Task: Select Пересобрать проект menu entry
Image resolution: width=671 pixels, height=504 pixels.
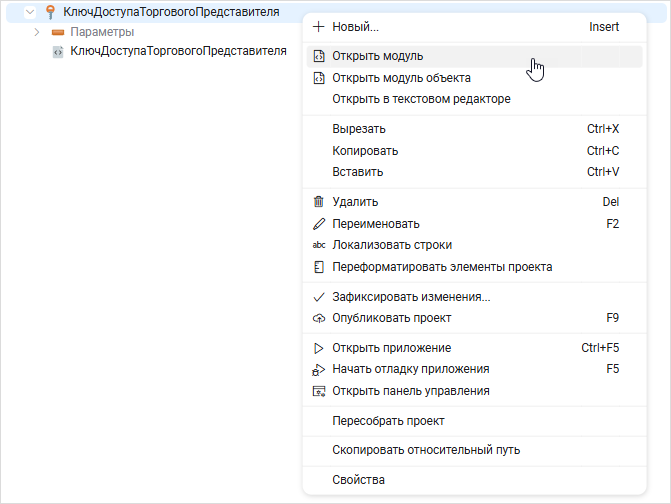Action: (474, 421)
